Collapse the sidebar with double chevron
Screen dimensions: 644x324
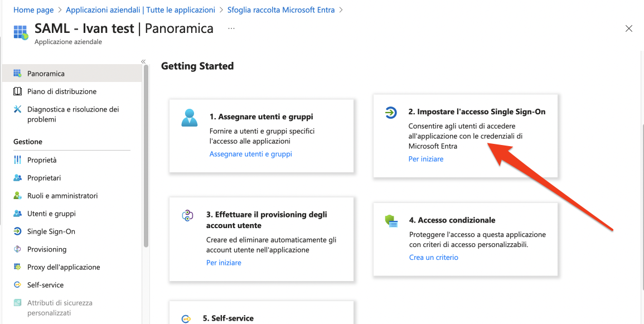143,61
